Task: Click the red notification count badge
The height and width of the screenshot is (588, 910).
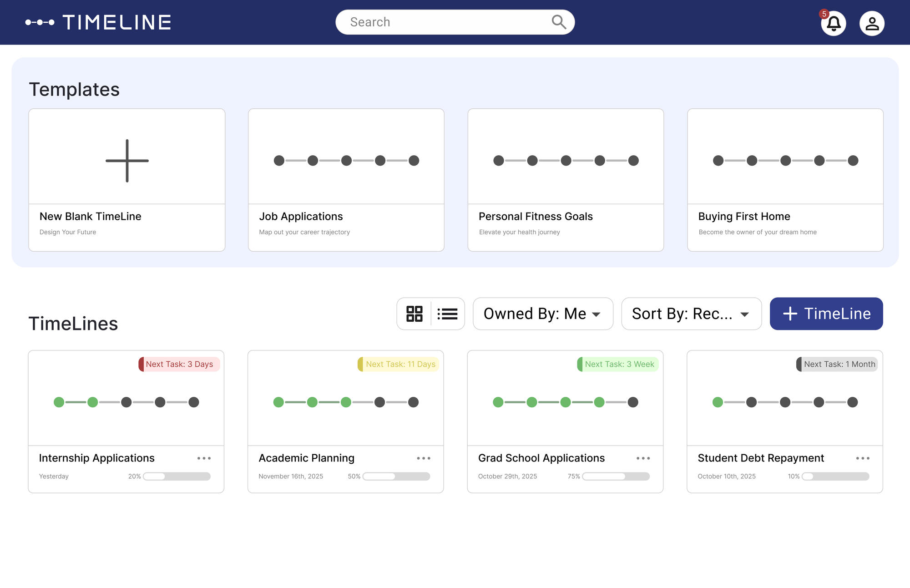Action: pos(824,14)
